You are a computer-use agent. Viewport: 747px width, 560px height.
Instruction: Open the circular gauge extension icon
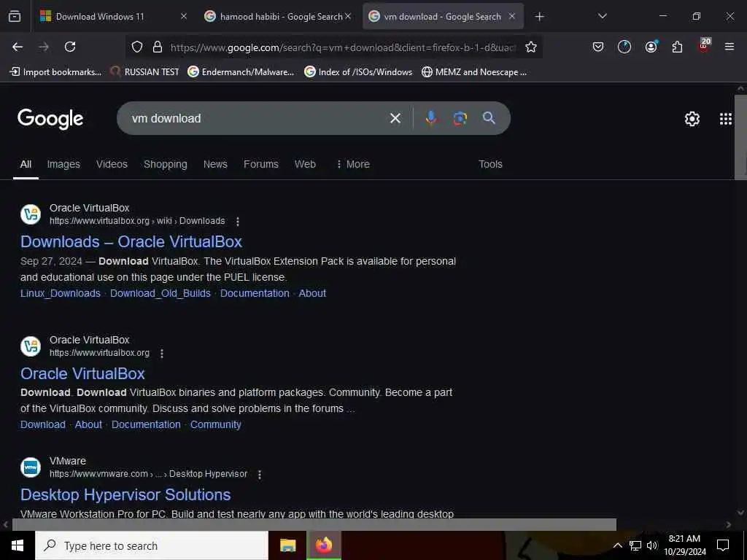click(x=624, y=47)
